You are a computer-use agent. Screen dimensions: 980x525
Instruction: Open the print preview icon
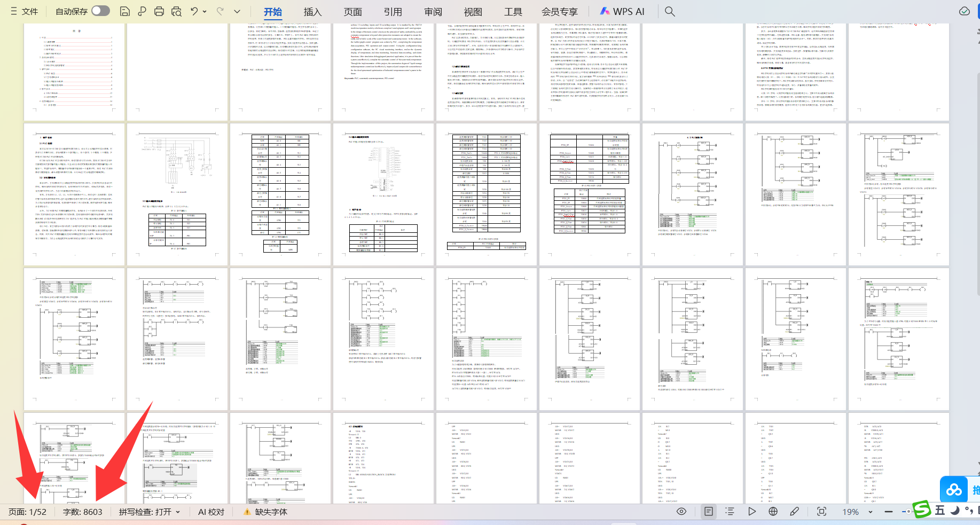[x=177, y=11]
